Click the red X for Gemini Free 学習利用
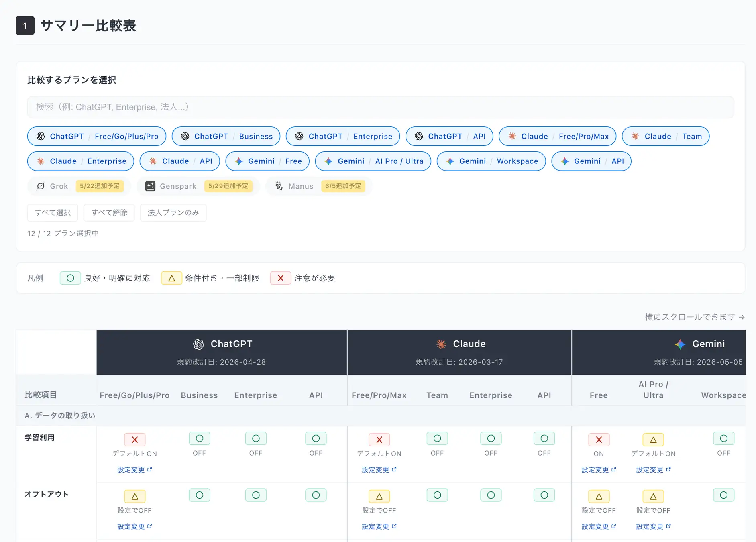 click(599, 440)
